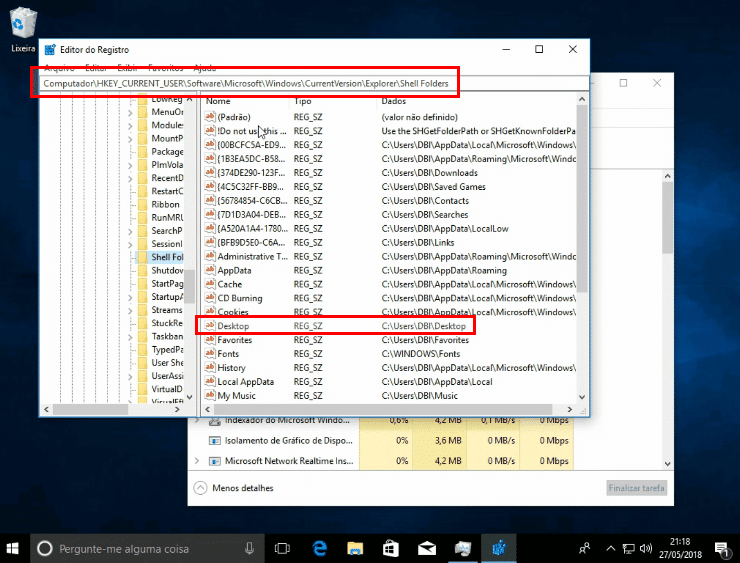
Task: Click the Editor do Registro title icon
Action: pos(50,50)
